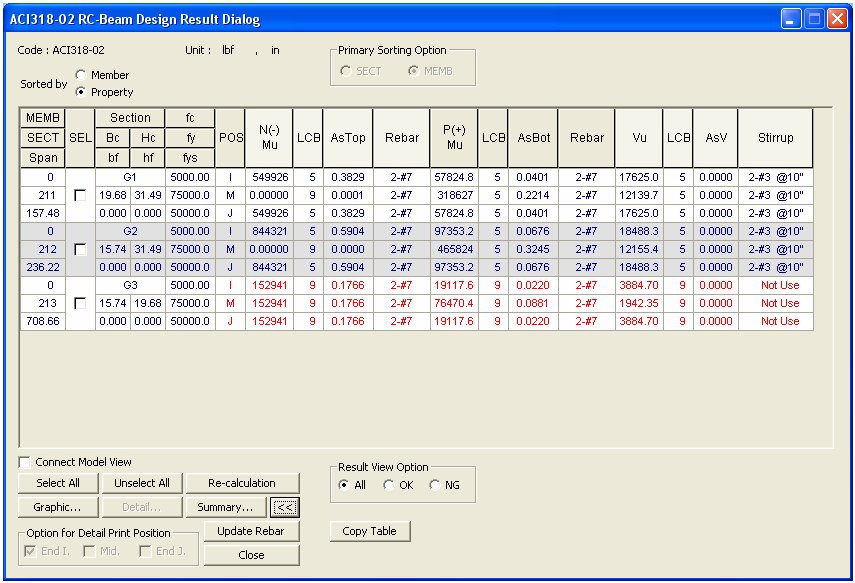This screenshot has height=583, width=855.
Task: Enable Connect Model View checkbox
Action: 25,462
